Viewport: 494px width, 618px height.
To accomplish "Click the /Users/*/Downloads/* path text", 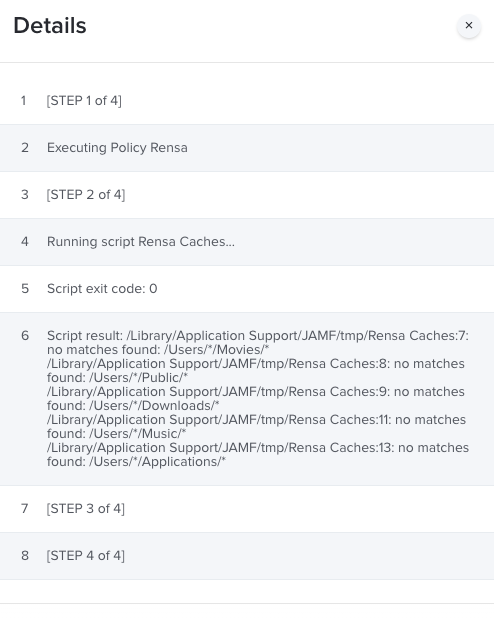I will (x=154, y=406).
